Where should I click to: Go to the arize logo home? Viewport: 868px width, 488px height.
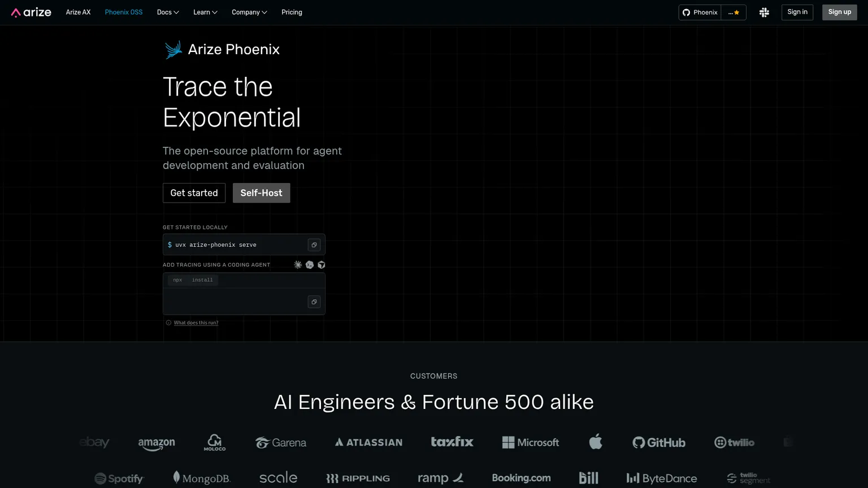pos(31,12)
